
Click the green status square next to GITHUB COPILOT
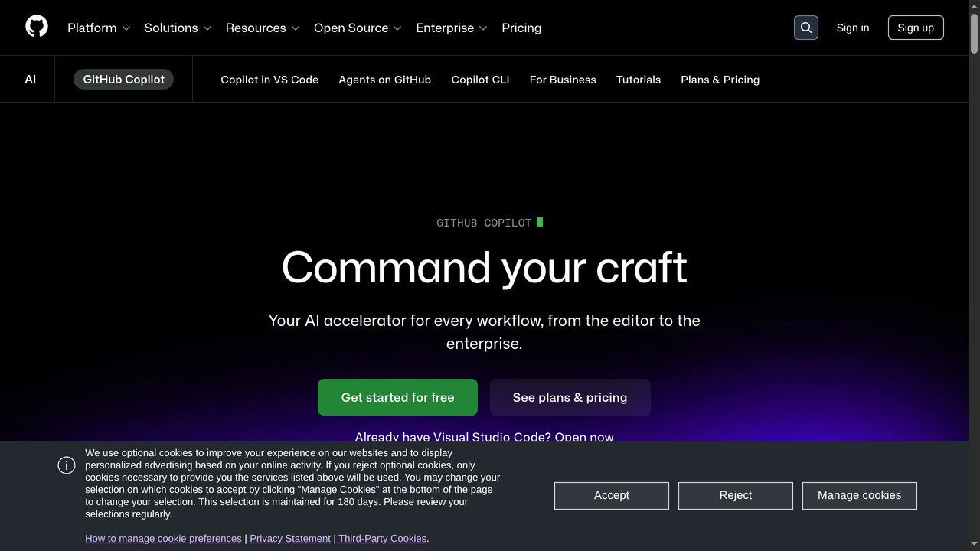pyautogui.click(x=541, y=222)
